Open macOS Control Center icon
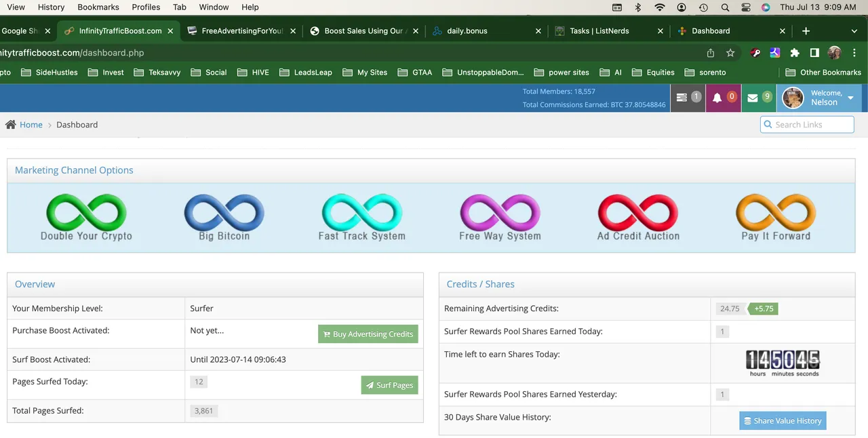 click(746, 7)
